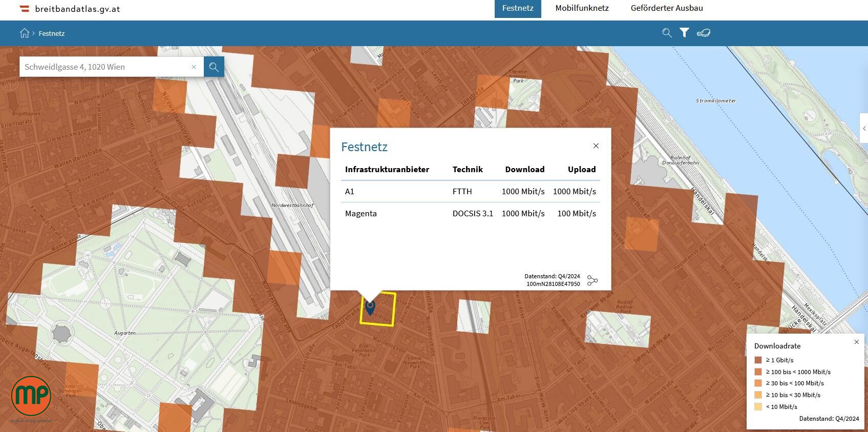Open the filter funnel icon
The image size is (868, 432).
684,33
